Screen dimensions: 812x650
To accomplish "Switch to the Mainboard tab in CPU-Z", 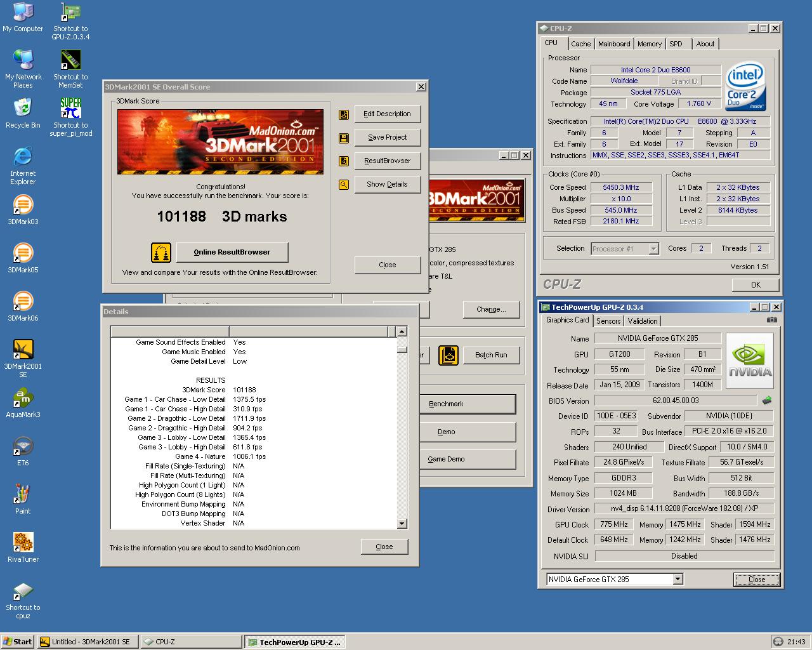I will [x=614, y=44].
